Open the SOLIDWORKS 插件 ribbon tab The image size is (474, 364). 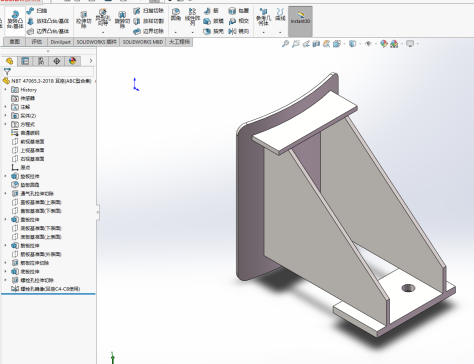click(96, 42)
